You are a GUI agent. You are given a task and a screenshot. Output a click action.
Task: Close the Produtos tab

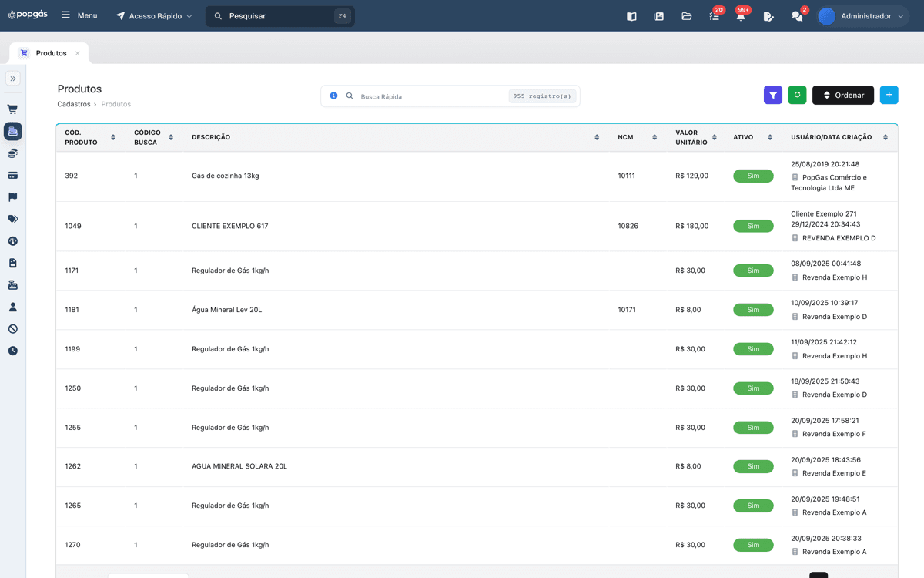click(77, 53)
